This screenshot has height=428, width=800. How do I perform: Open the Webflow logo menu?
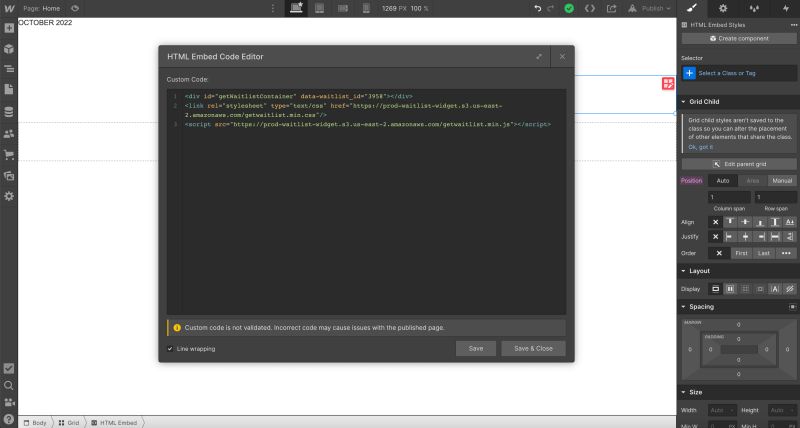pyautogui.click(x=9, y=9)
